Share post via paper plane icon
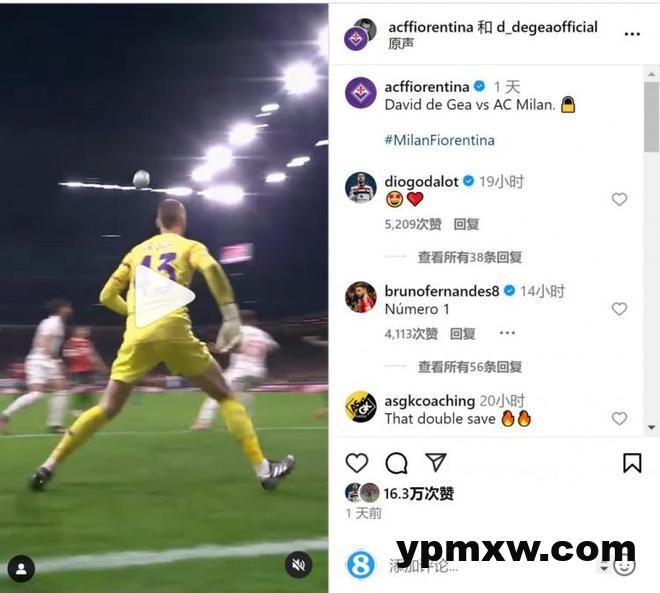Image resolution: width=660 pixels, height=593 pixels. (436, 462)
